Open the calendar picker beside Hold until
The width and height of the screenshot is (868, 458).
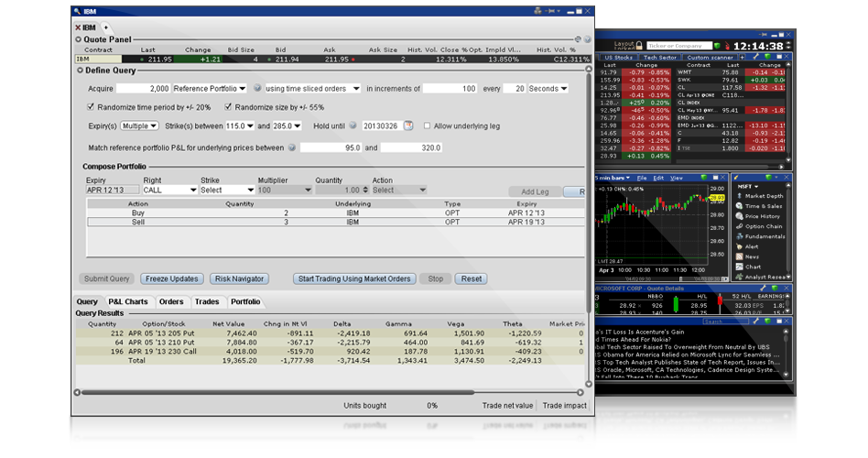408,125
